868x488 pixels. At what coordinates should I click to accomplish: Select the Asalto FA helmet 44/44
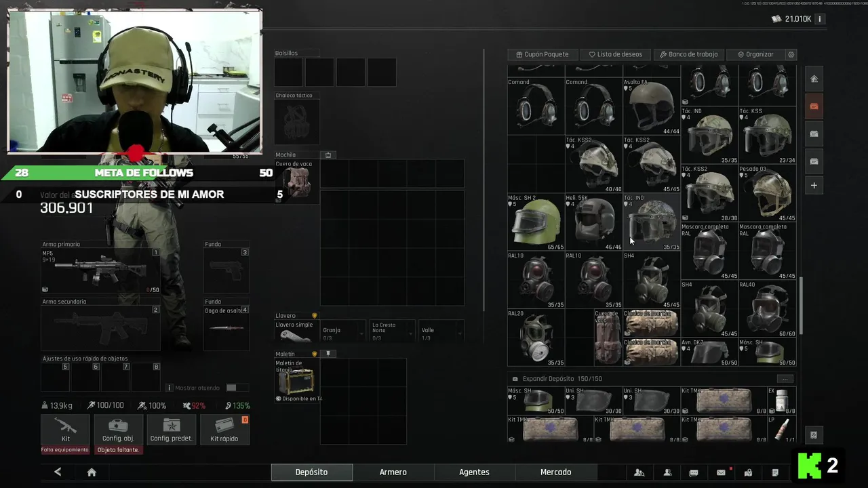point(651,106)
